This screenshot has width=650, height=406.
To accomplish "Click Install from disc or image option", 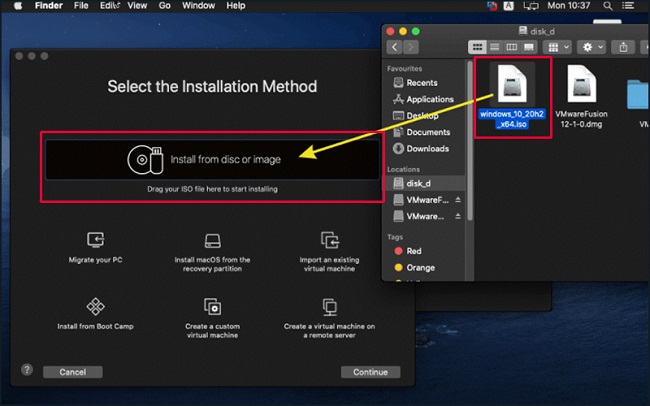I will [x=210, y=159].
